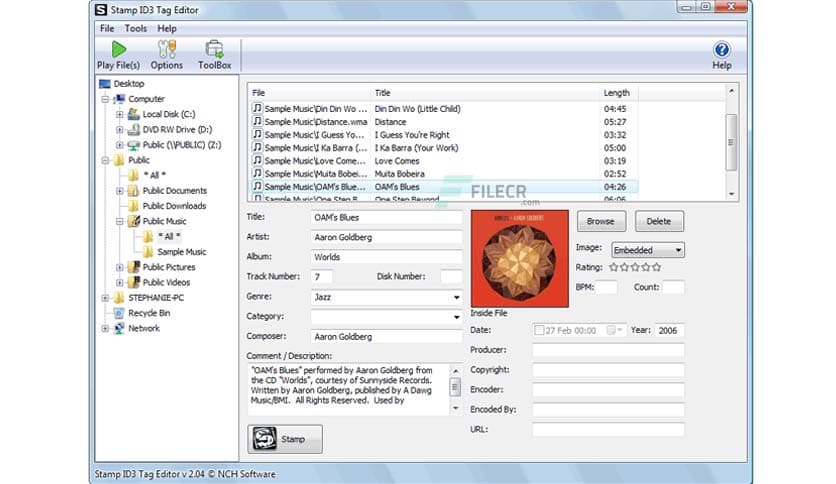836x484 pixels.
Task: Click the Title field containing OAM's Blues
Action: pyautogui.click(x=387, y=217)
